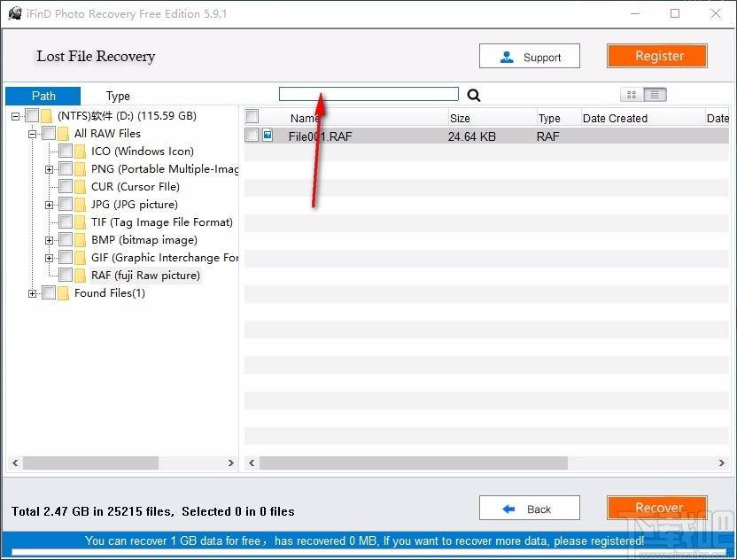Open the Support button
The width and height of the screenshot is (737, 560).
pos(530,57)
